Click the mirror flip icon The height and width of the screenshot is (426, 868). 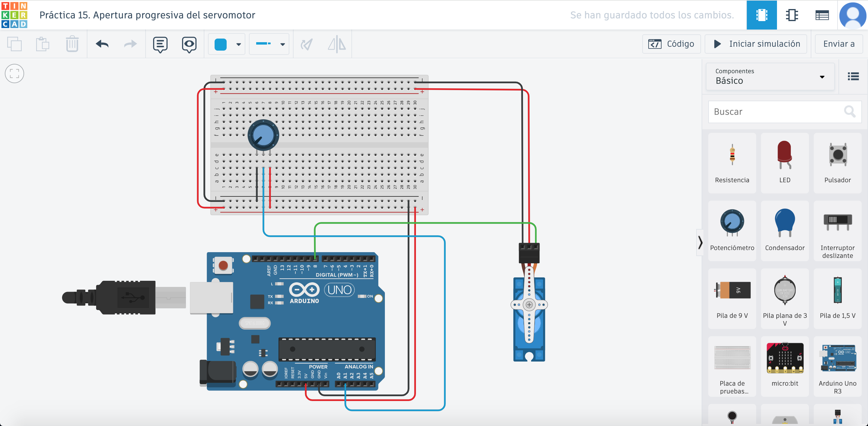pos(337,44)
